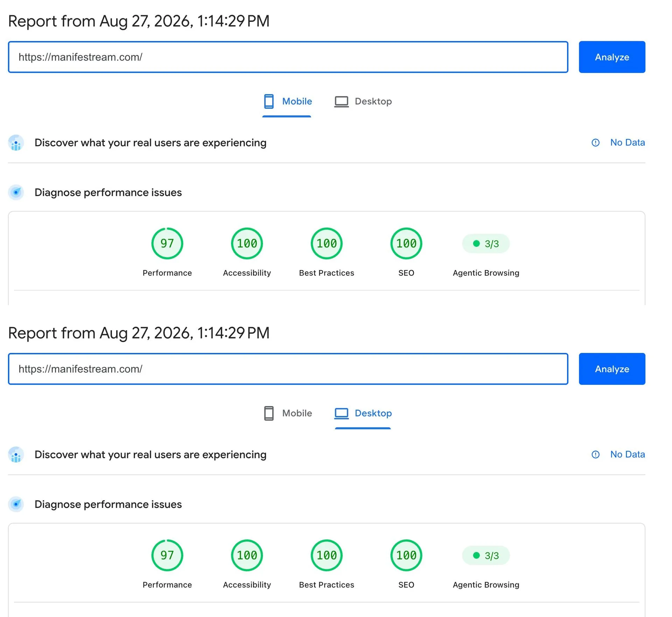
Task: Select the Mobile tab in the top report
Action: click(287, 101)
